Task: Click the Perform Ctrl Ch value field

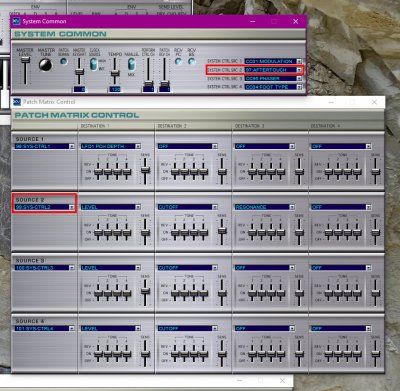Action: tap(149, 89)
